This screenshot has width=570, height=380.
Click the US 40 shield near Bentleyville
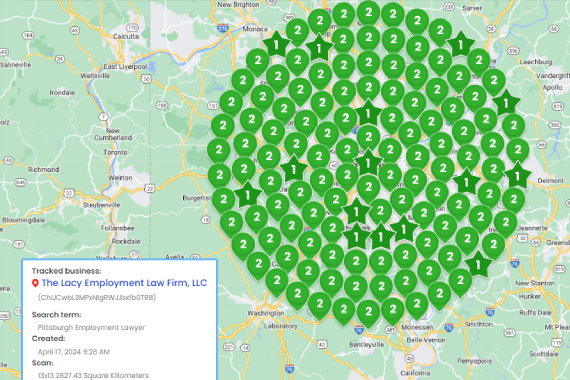click(x=321, y=344)
